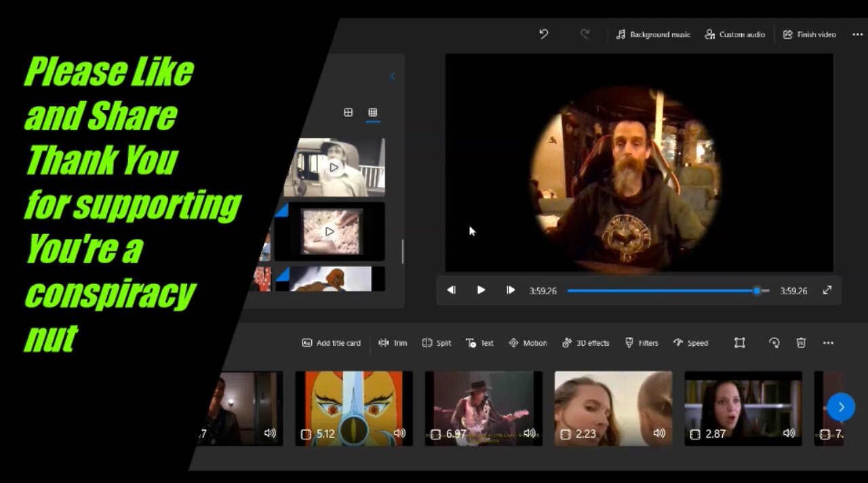Delete the selected clip with trash icon
Viewport: 868px width, 483px height.
801,343
